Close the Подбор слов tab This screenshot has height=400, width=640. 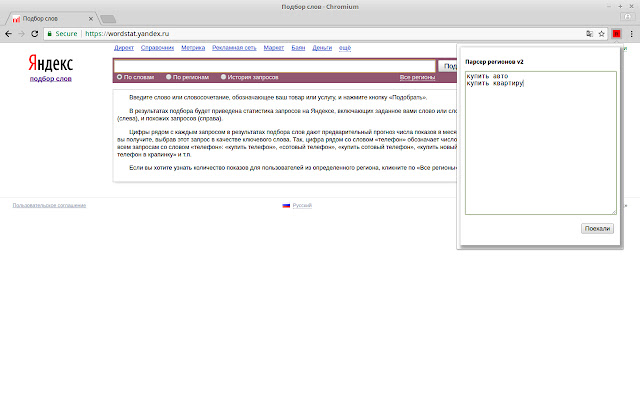pos(91,19)
